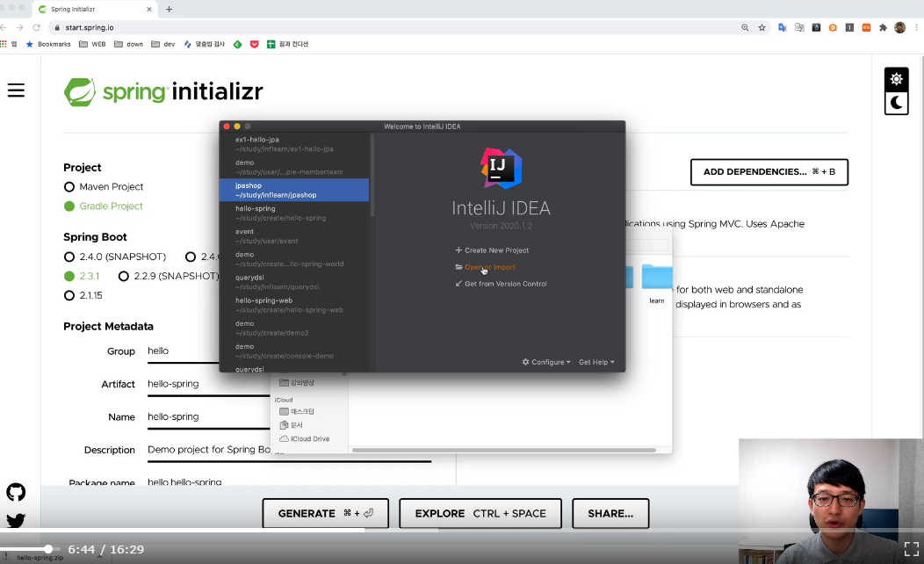This screenshot has width=924, height=564.
Task: Switch to dark theme with moon icon
Action: pos(896,103)
